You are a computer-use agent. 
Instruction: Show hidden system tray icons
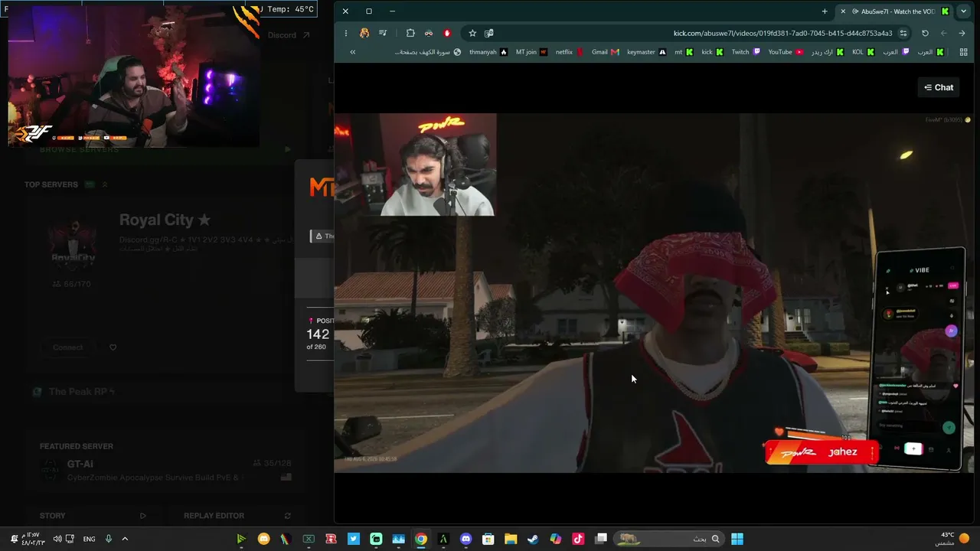point(125,539)
